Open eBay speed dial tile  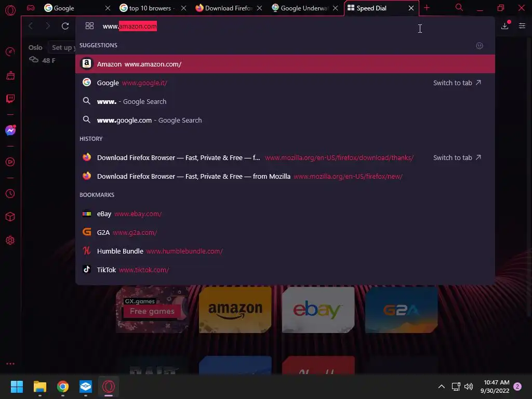318,310
